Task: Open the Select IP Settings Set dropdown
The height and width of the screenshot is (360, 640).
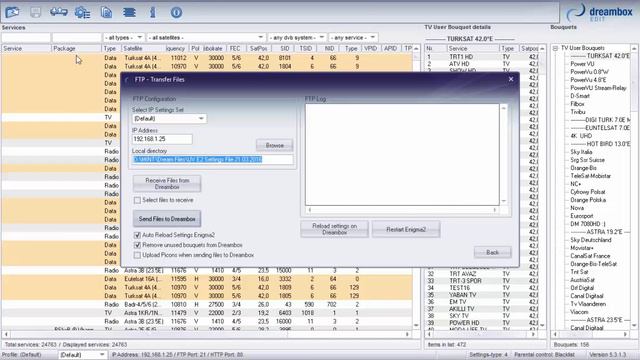Action: tap(169, 118)
